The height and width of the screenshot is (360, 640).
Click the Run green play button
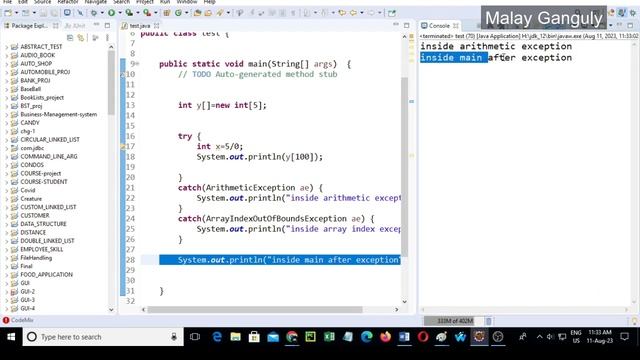111,13
